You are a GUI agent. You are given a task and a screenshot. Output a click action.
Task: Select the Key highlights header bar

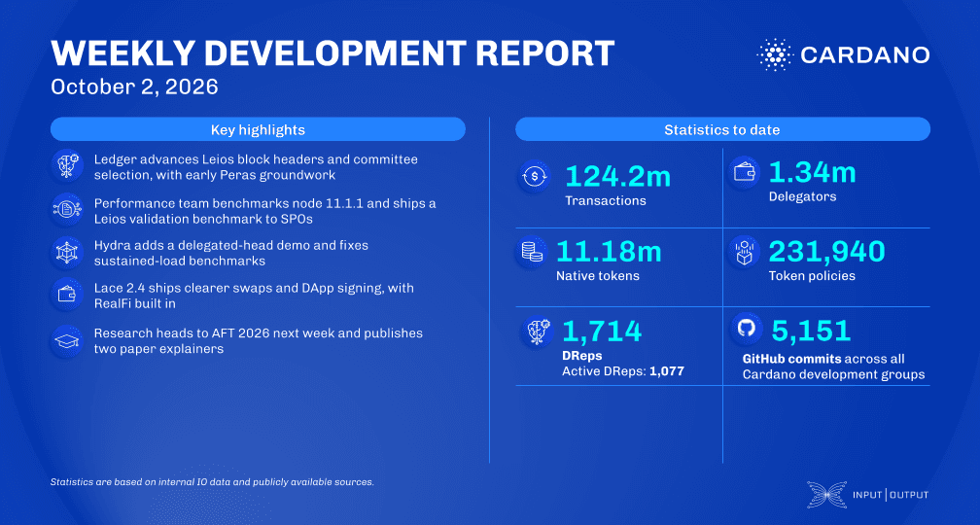(258, 129)
